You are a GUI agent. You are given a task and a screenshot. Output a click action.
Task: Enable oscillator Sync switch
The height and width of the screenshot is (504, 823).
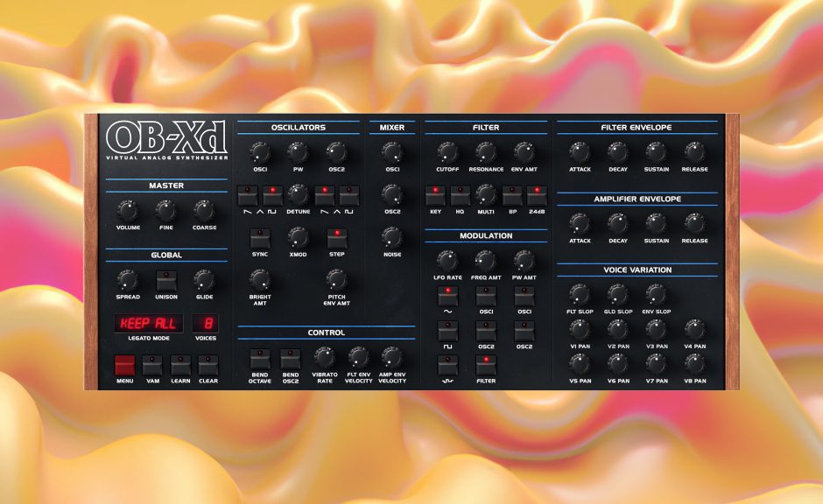click(259, 238)
